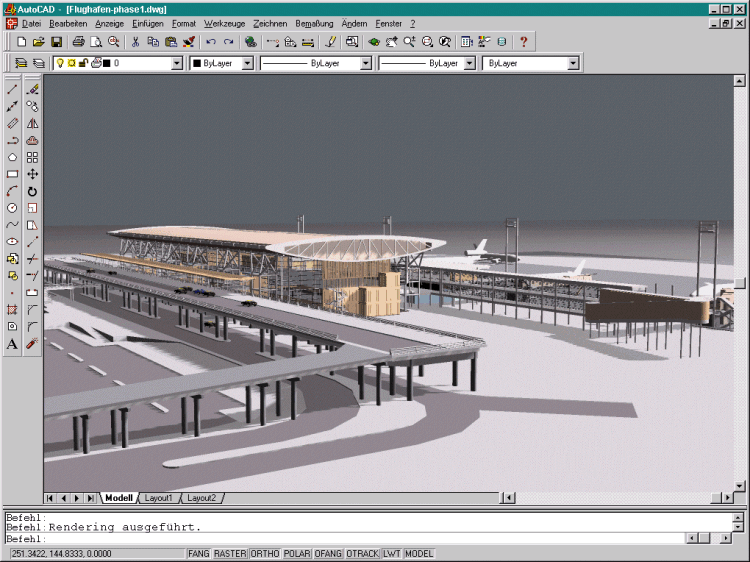Select the Spline tool
Screen dimensions: 750x562
(12, 225)
